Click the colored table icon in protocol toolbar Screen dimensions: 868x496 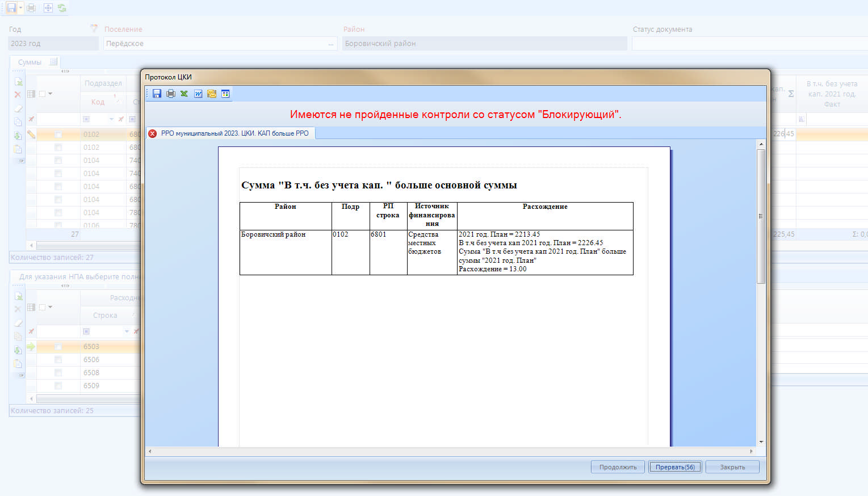225,94
